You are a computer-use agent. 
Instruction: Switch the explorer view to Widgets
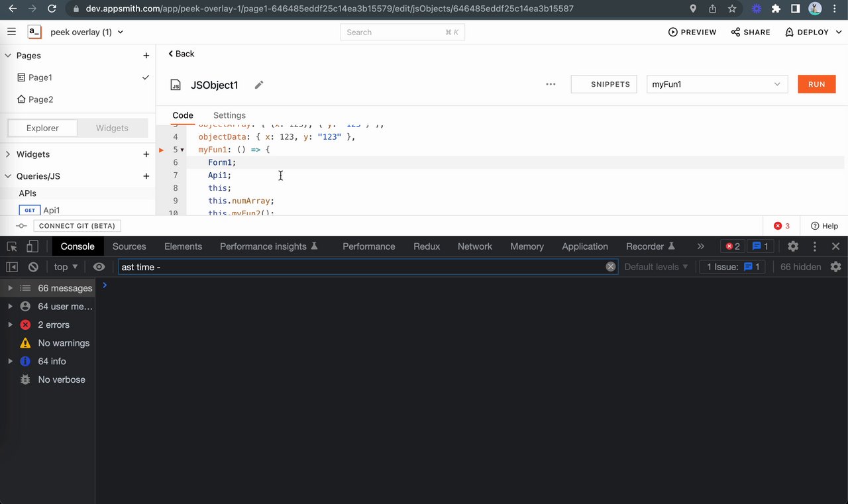112,128
